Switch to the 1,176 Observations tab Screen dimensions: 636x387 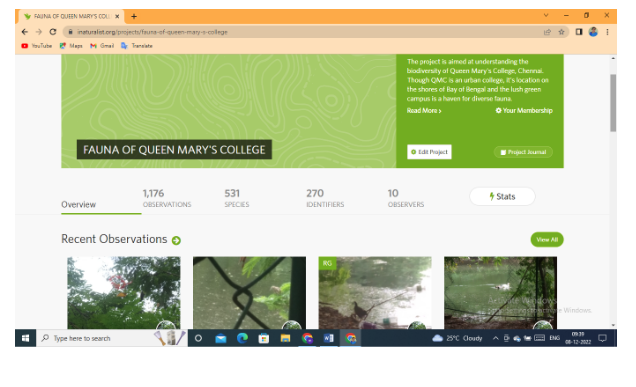pos(167,198)
